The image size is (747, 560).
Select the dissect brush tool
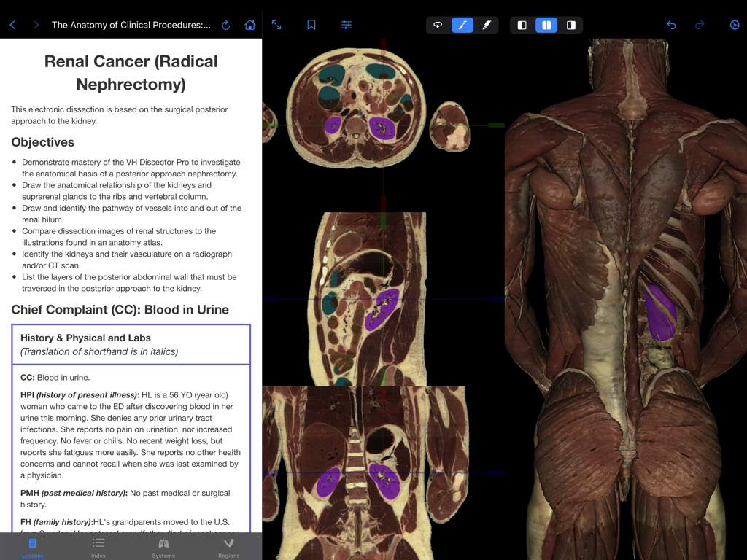(x=462, y=24)
